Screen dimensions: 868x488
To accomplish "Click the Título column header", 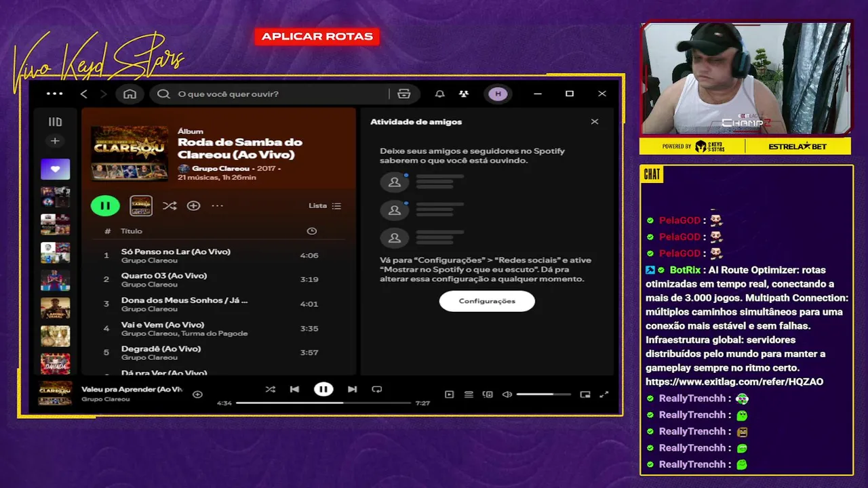I will pos(132,231).
